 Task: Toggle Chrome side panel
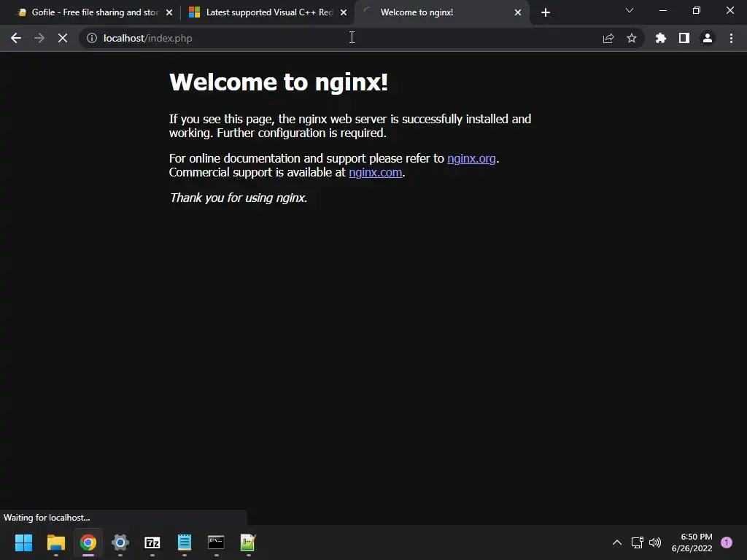[x=684, y=38]
